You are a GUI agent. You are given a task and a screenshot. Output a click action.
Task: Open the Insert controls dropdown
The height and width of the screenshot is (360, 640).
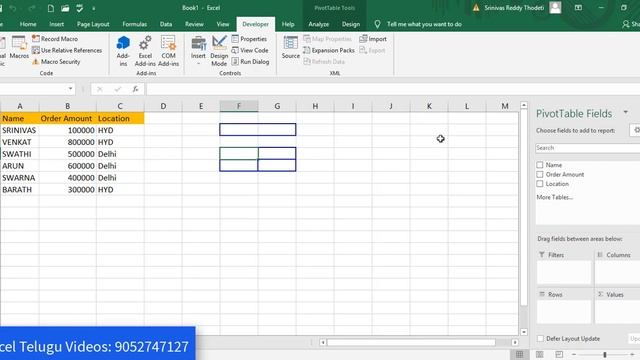198,51
